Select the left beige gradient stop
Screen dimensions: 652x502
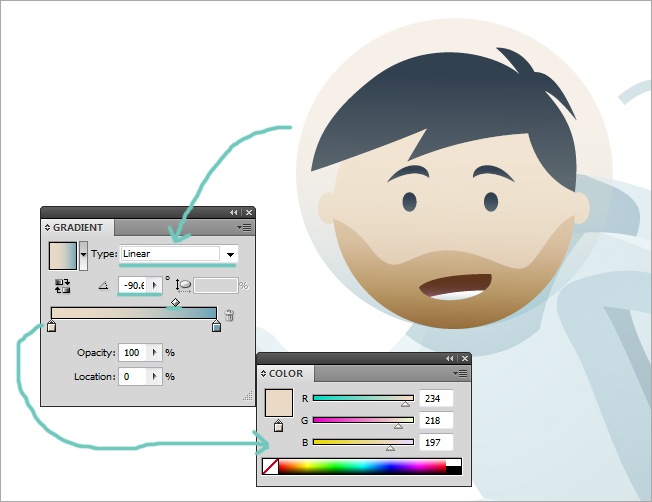point(51,326)
